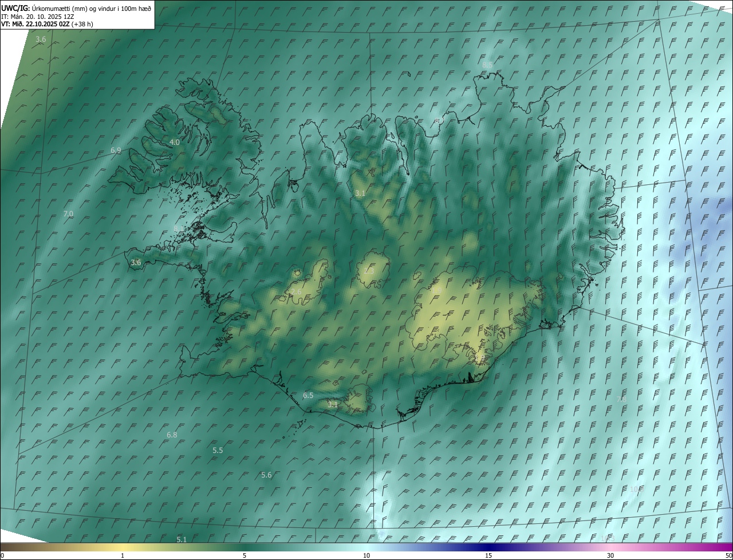
Task: Click the "1" label on the color scale
Action: [123, 555]
